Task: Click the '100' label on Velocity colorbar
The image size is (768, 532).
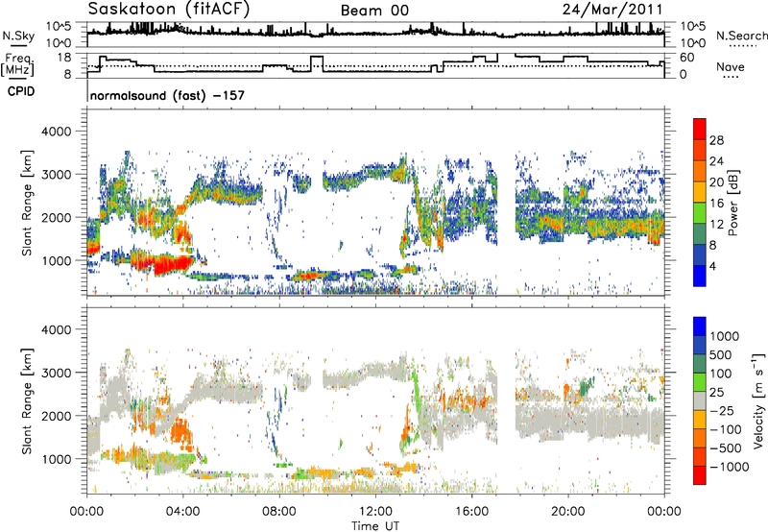Action: (723, 374)
